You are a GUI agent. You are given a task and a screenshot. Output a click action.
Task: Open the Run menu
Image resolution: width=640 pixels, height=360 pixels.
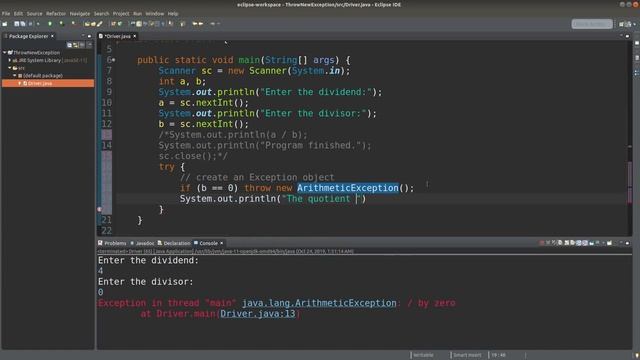click(138, 13)
